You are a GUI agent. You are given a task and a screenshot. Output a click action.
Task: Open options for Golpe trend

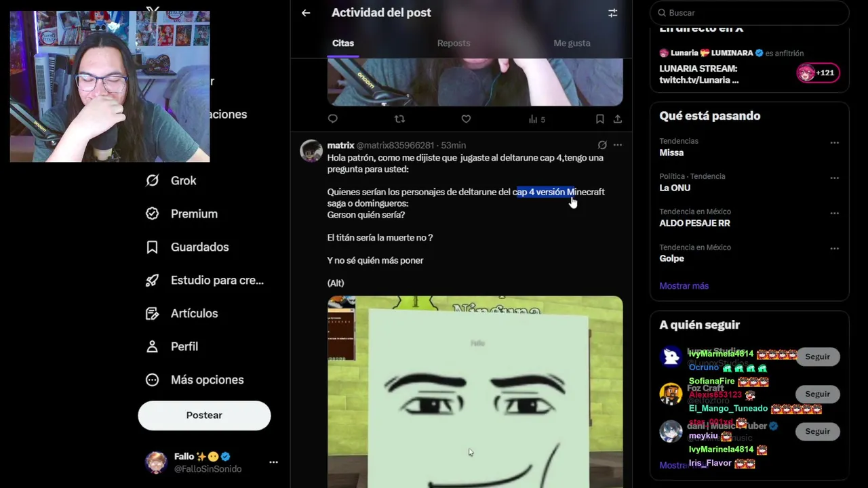click(834, 248)
